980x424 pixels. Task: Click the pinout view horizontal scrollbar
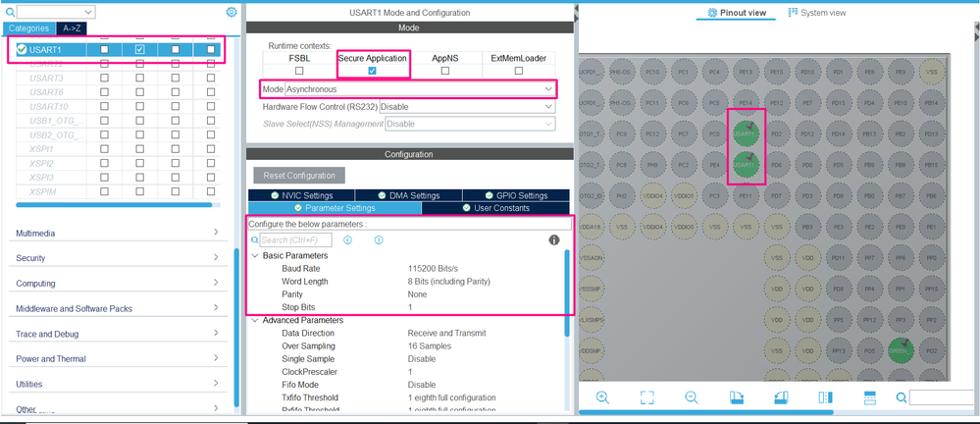pos(706,412)
